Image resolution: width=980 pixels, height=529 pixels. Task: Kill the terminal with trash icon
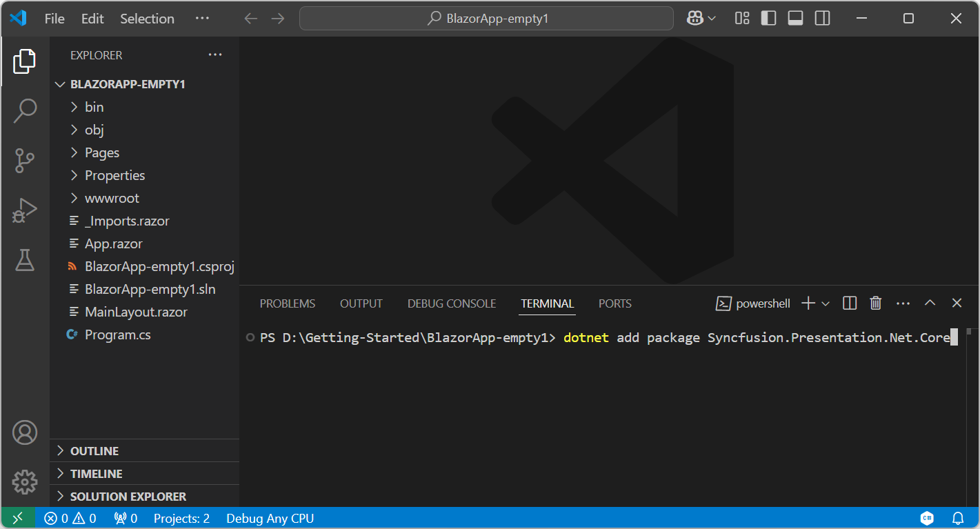[876, 303]
